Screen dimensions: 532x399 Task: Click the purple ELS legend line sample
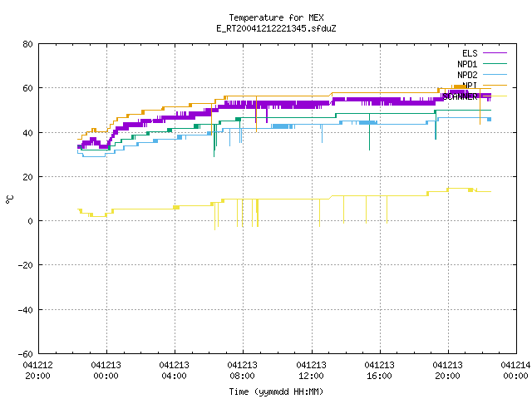(495, 53)
